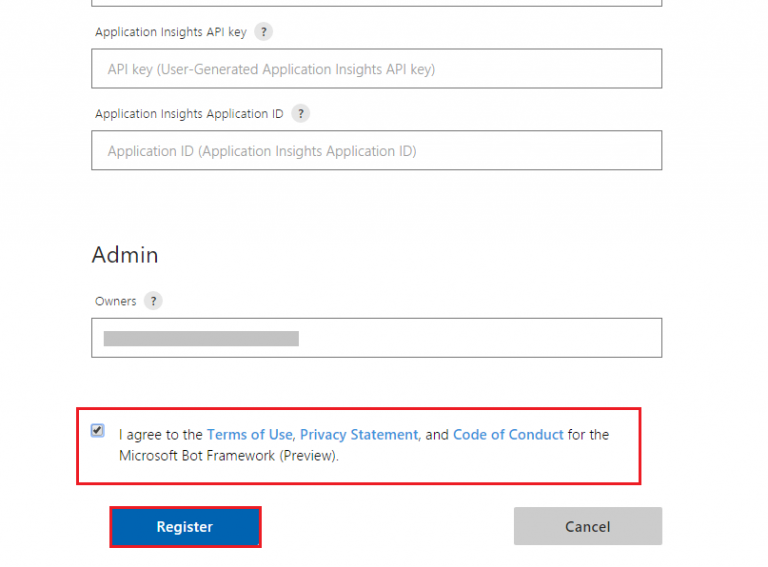Click the Admin section heading

click(x=125, y=255)
